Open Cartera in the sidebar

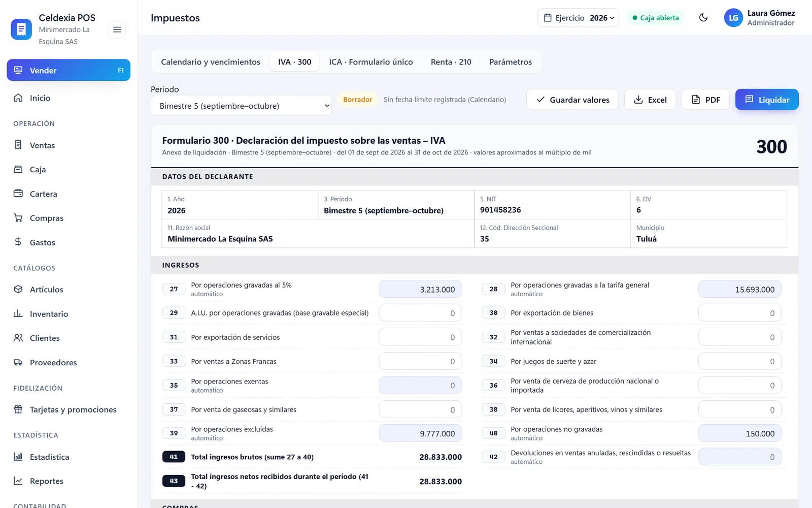coord(69,194)
